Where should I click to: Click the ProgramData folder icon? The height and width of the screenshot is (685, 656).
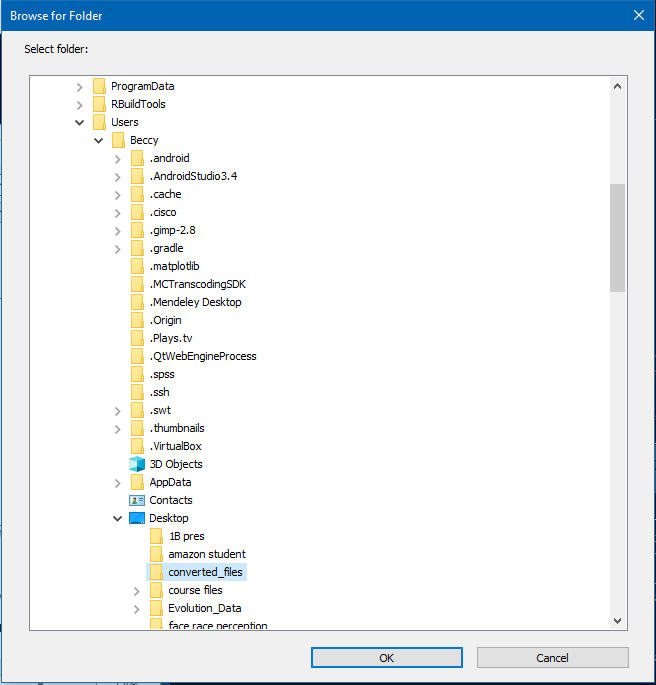tap(99, 86)
